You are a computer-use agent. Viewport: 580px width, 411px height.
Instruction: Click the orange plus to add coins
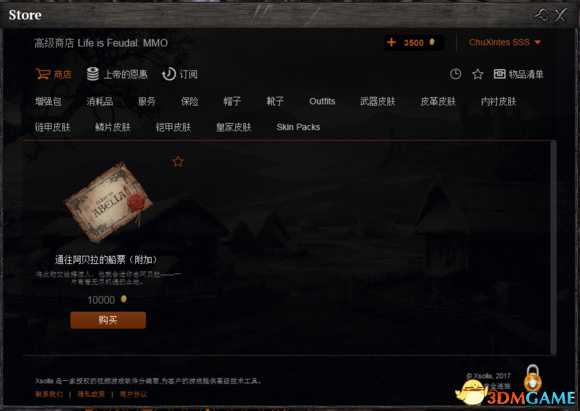click(x=391, y=42)
